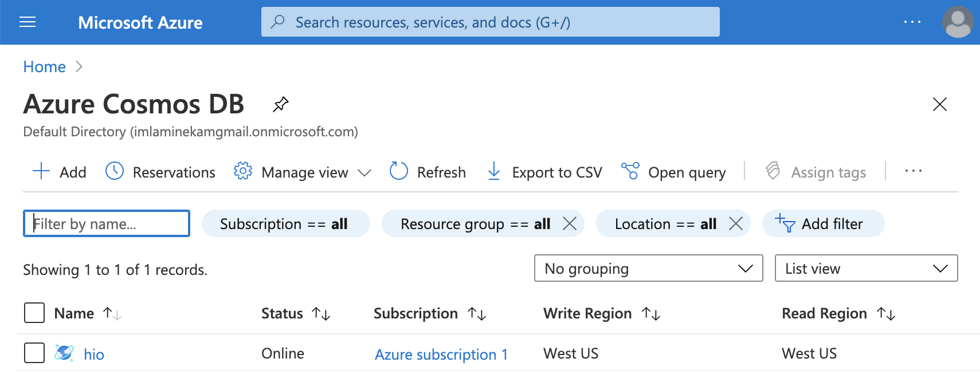The image size is (980, 386).
Task: Click the Azure Cosmos DB page title
Action: coord(134,104)
